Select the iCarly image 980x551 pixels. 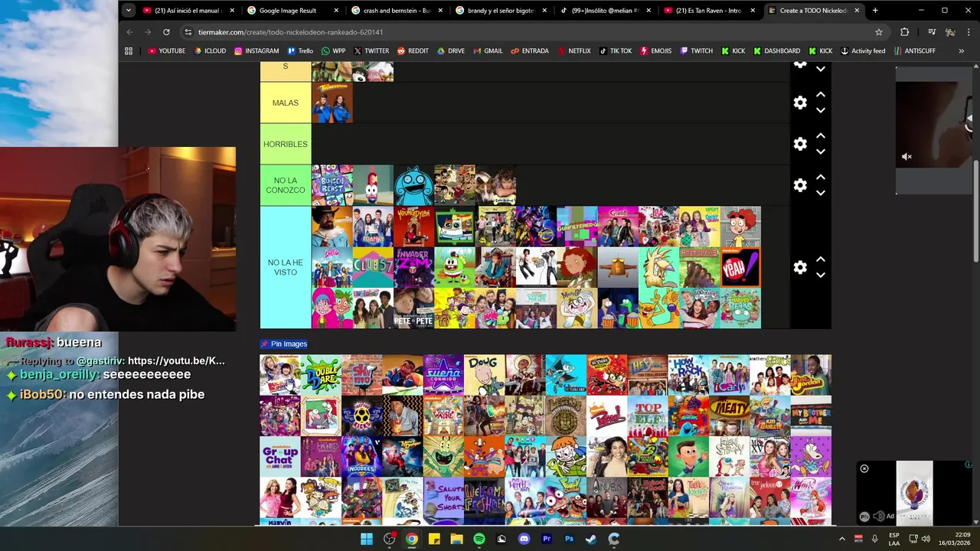(729, 374)
